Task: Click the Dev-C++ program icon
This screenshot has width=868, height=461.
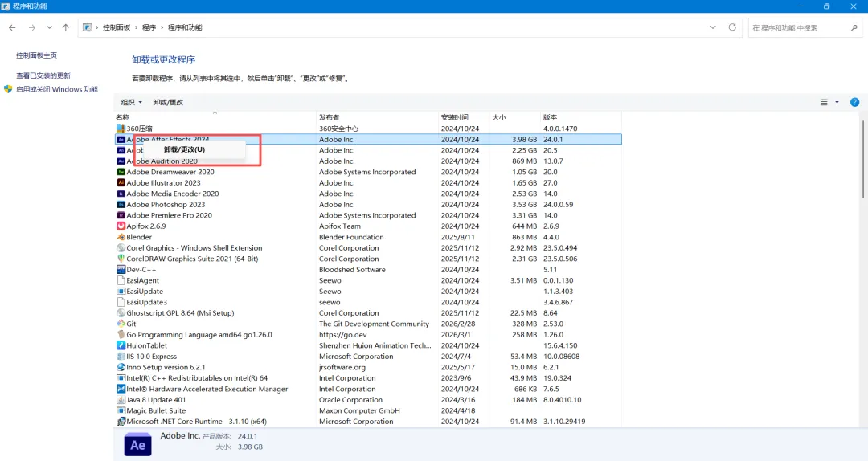Action: (x=121, y=270)
